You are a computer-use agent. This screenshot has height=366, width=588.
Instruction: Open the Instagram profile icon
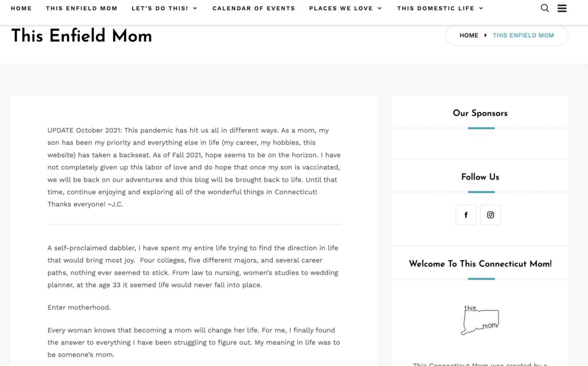click(x=490, y=215)
